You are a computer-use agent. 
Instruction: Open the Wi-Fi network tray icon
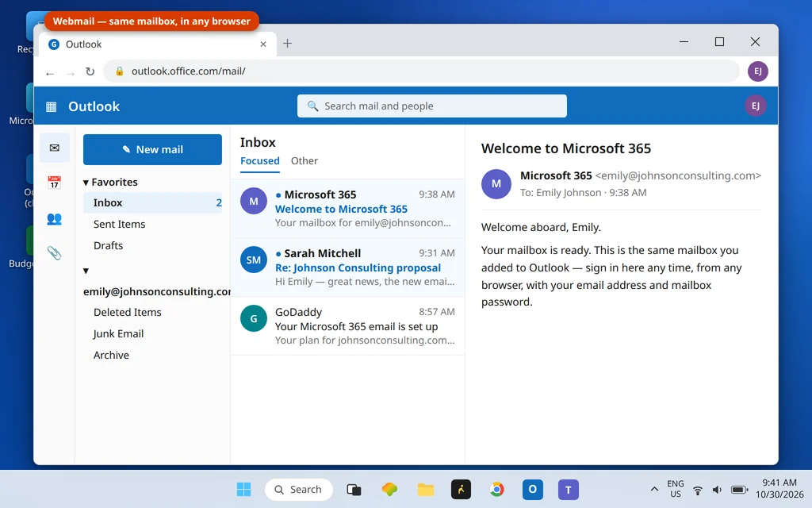[698, 490]
